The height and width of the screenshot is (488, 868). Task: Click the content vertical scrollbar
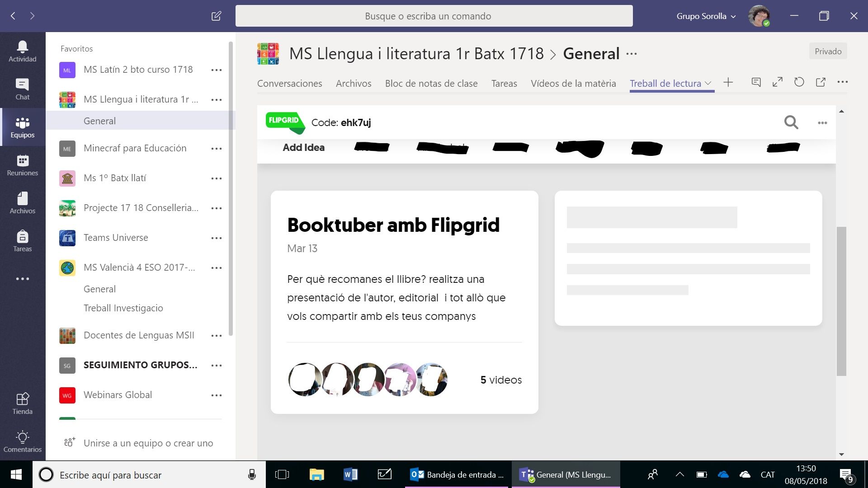(x=841, y=301)
